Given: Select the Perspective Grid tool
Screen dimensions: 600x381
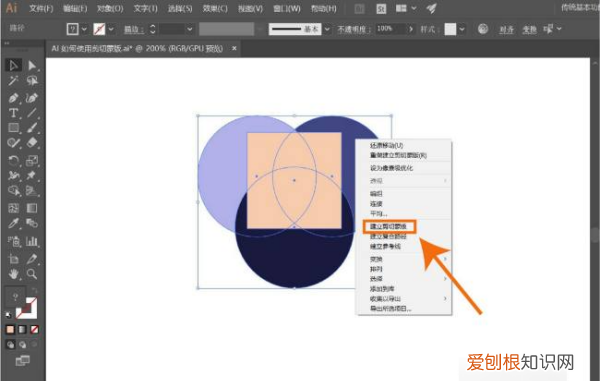Looking at the screenshot, I should pos(32,191).
